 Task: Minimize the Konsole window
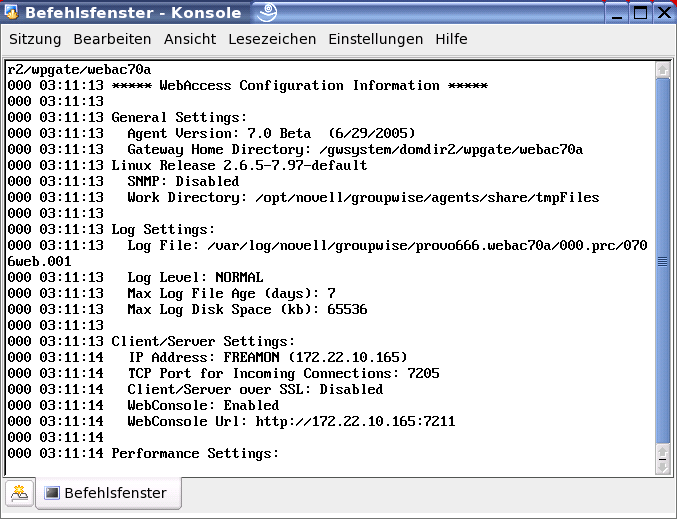(x=617, y=13)
